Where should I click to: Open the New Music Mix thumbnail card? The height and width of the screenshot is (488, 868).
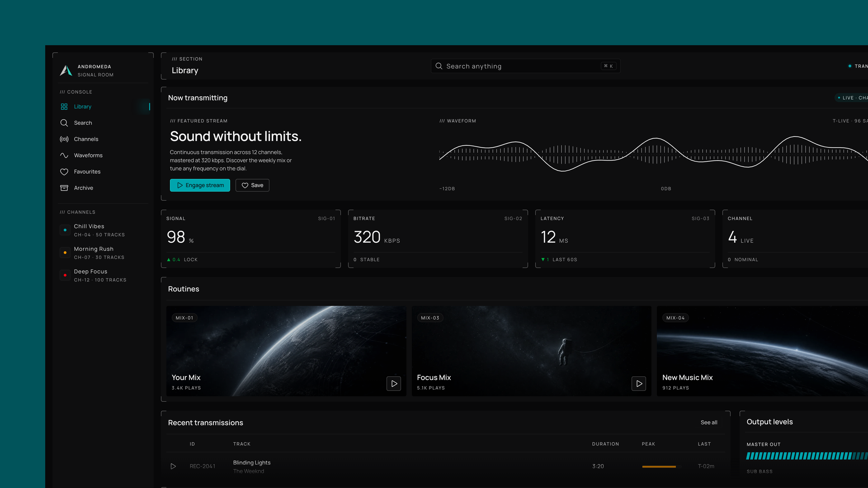(762, 351)
